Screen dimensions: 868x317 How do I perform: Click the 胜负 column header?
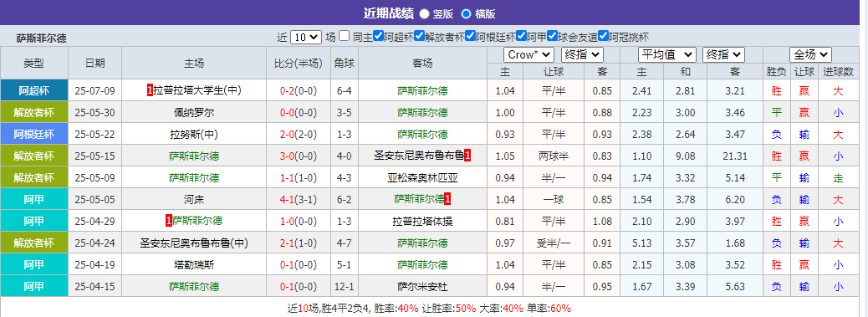pos(776,71)
